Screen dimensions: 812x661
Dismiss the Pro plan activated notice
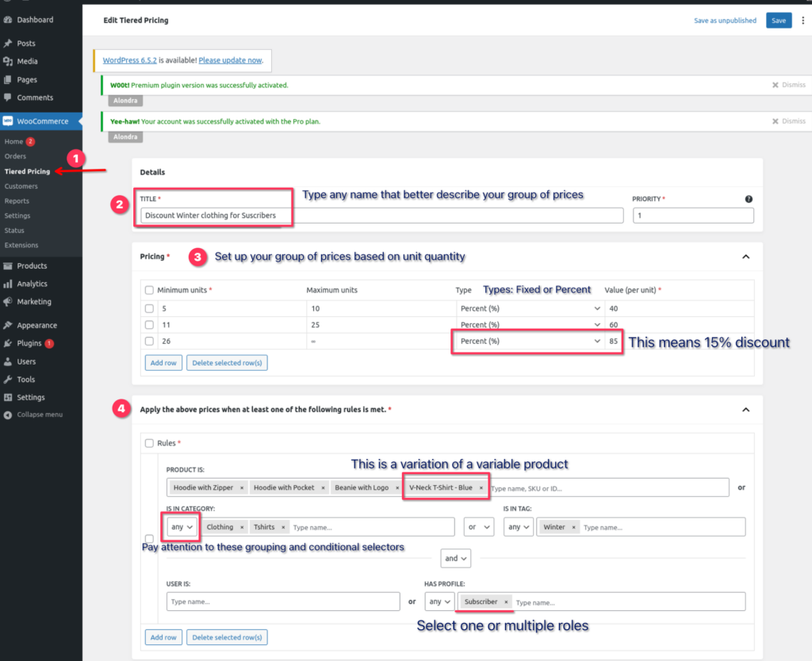coord(789,121)
